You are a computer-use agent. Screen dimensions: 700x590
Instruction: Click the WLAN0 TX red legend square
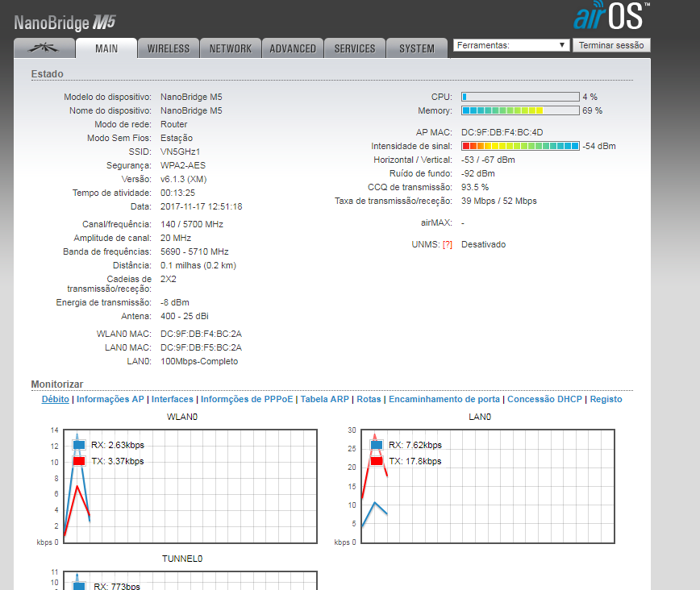tap(79, 461)
